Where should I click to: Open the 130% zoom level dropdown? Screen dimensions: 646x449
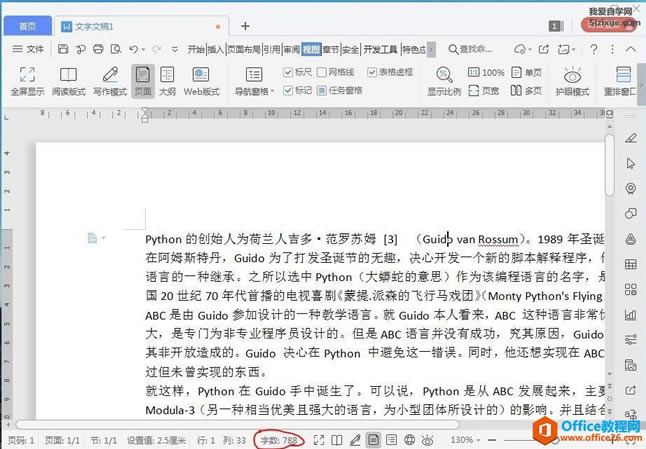click(x=465, y=440)
